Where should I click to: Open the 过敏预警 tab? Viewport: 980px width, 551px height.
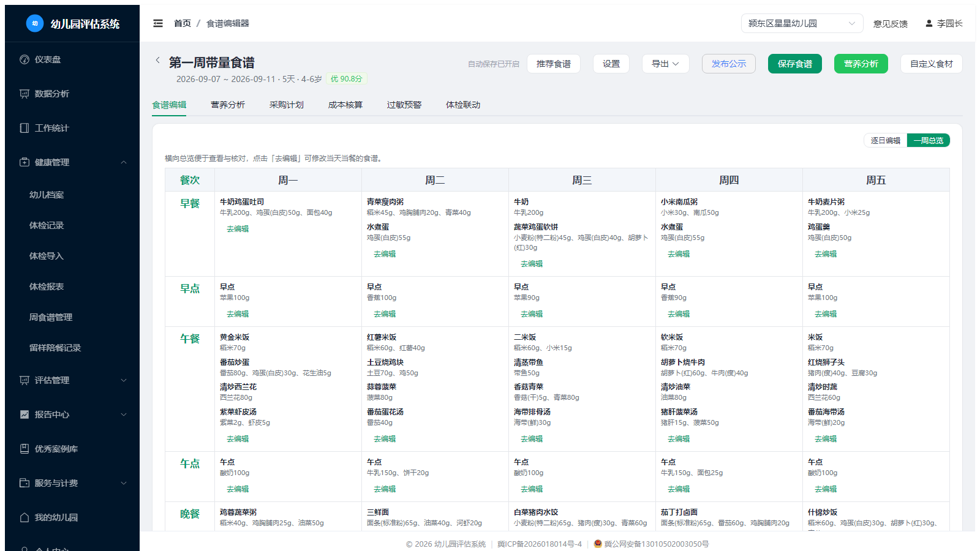pyautogui.click(x=404, y=105)
